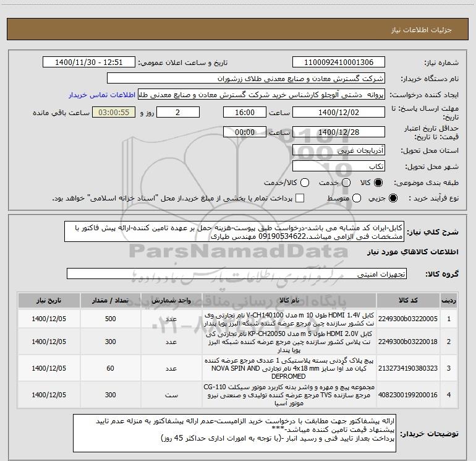
Task: Select the کالا/خدمت radio button
Action: pos(305,183)
